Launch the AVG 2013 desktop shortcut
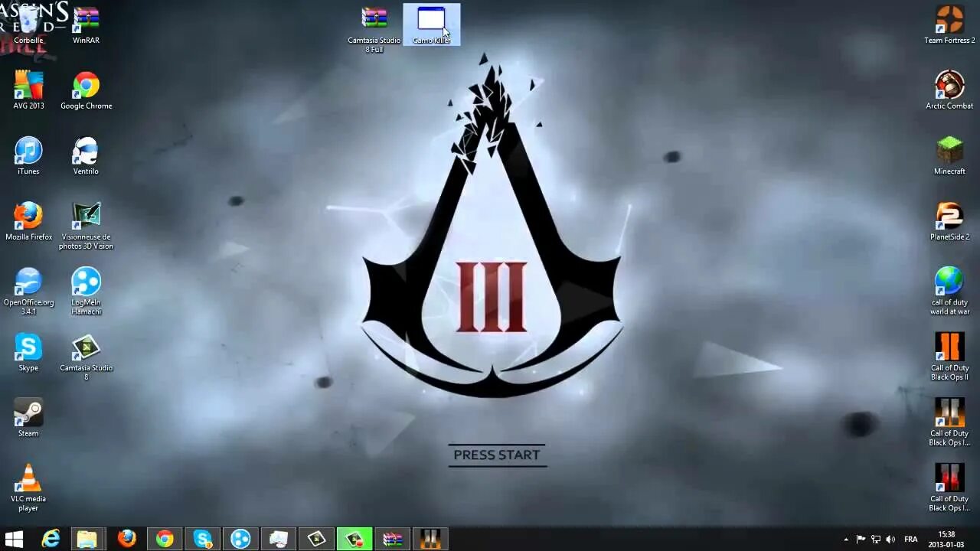This screenshot has width=980, height=551. 28,90
